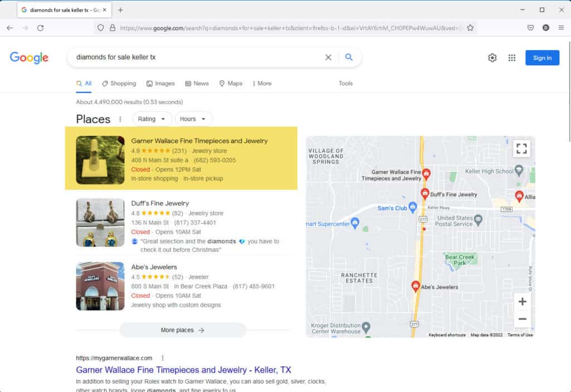Click Keyboard shortcuts on the map
The image size is (571, 392).
(447, 335)
